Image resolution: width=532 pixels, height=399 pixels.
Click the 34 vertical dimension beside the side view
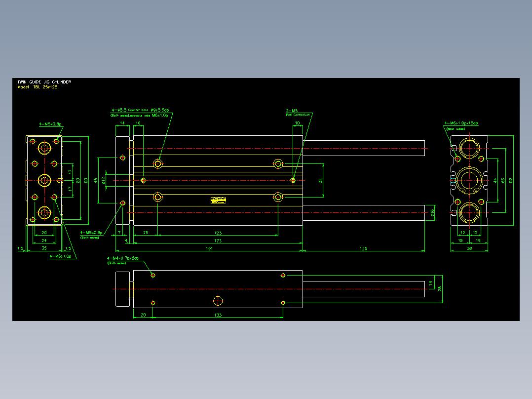tap(320, 180)
